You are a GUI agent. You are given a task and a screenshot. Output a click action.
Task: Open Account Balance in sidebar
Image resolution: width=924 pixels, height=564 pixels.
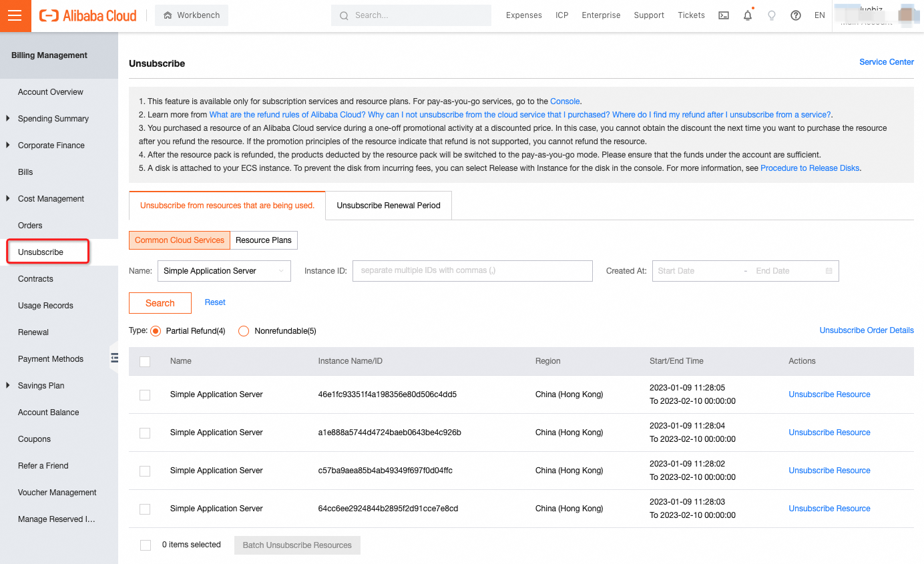click(x=48, y=412)
